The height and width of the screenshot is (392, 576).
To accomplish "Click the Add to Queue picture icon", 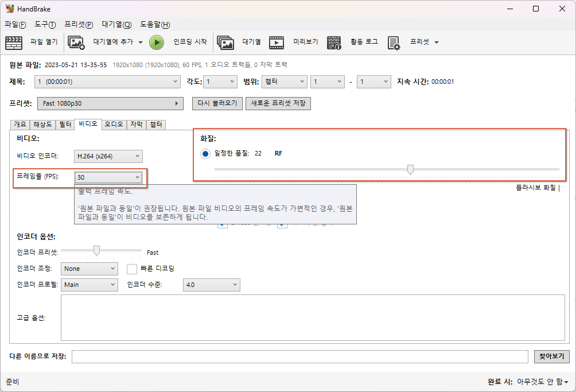I will (x=76, y=42).
